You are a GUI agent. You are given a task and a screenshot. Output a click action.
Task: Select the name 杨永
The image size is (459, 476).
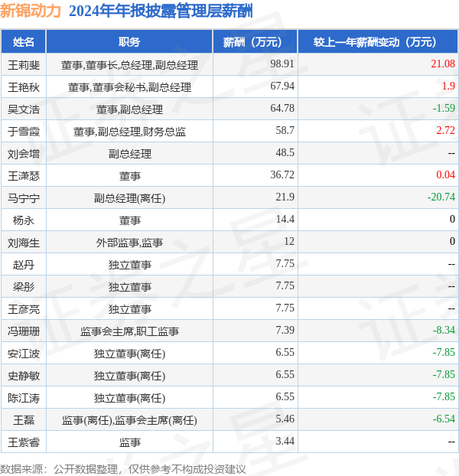[x=24, y=220]
